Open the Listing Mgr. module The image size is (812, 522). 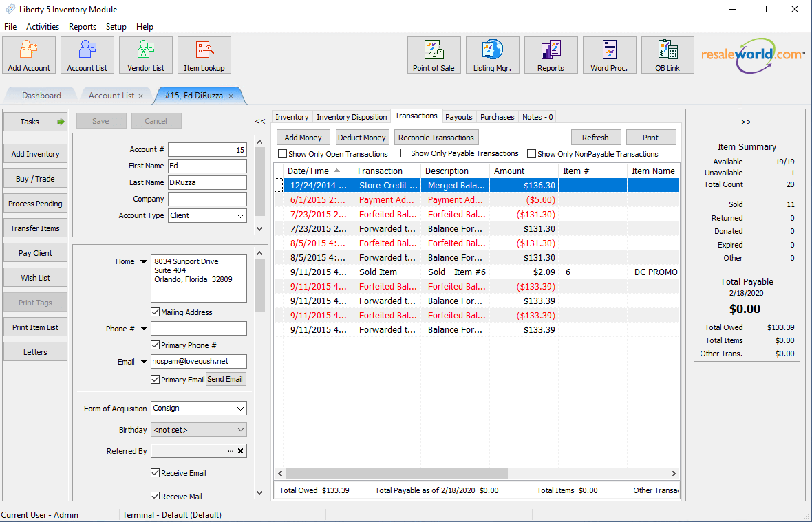coord(492,55)
